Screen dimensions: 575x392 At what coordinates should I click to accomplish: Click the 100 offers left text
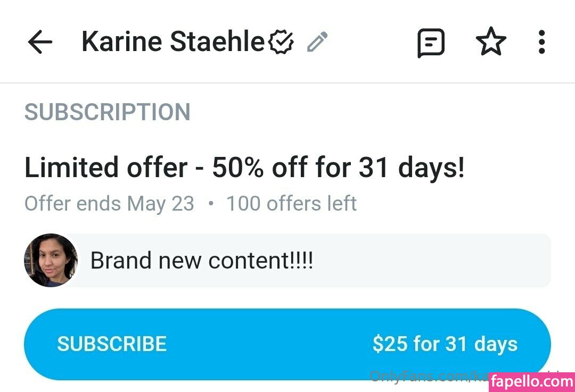[291, 204]
